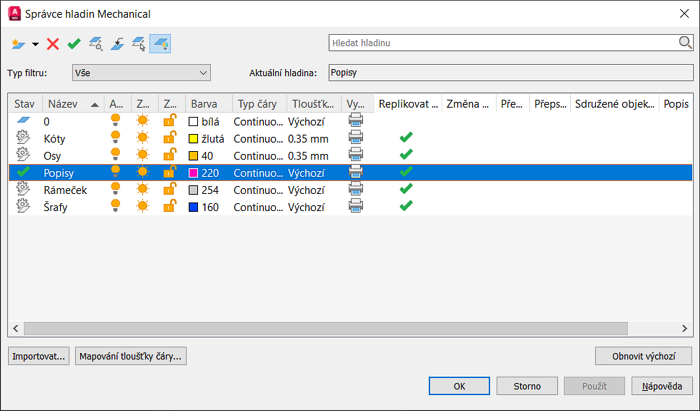Sort layers by Název column header
700x411 pixels.
[71, 104]
